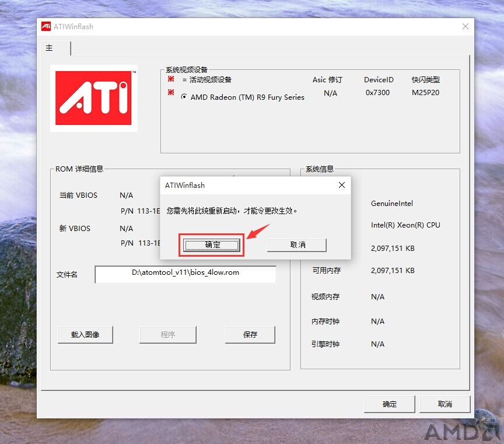Click the 'ROM 详细信息' group label
This screenshot has height=444, width=504.
coord(79,169)
